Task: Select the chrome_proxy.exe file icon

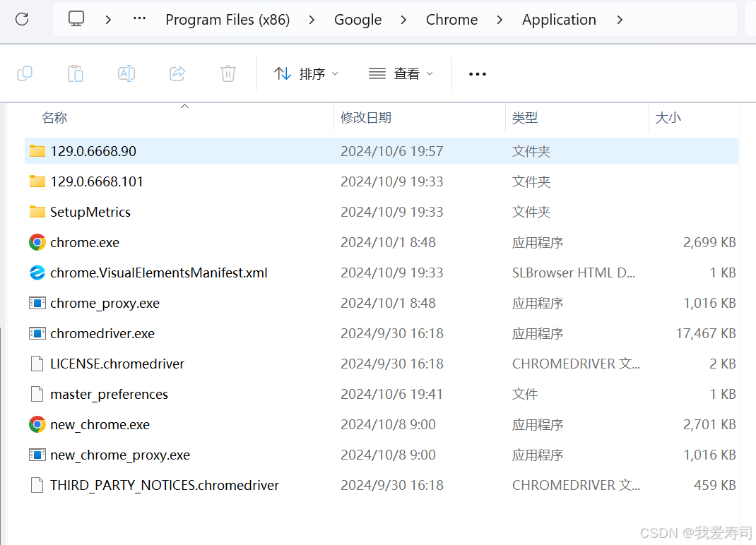Action: [x=37, y=303]
